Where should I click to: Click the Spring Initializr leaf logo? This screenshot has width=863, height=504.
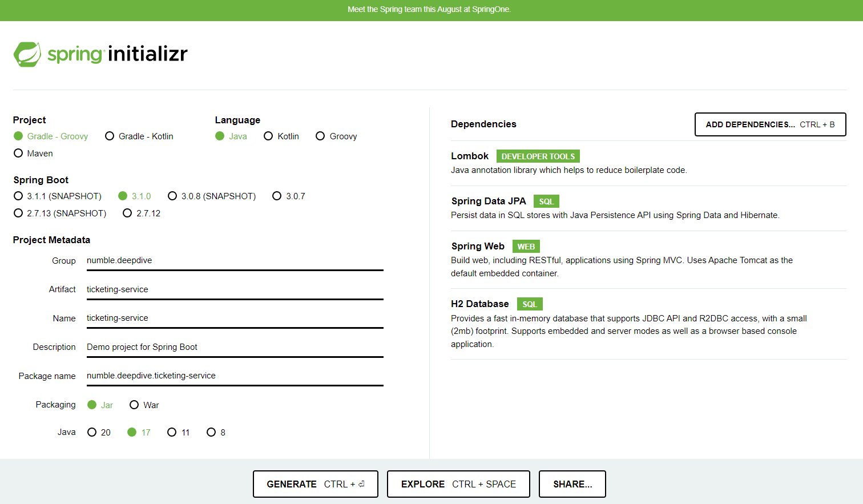(27, 54)
